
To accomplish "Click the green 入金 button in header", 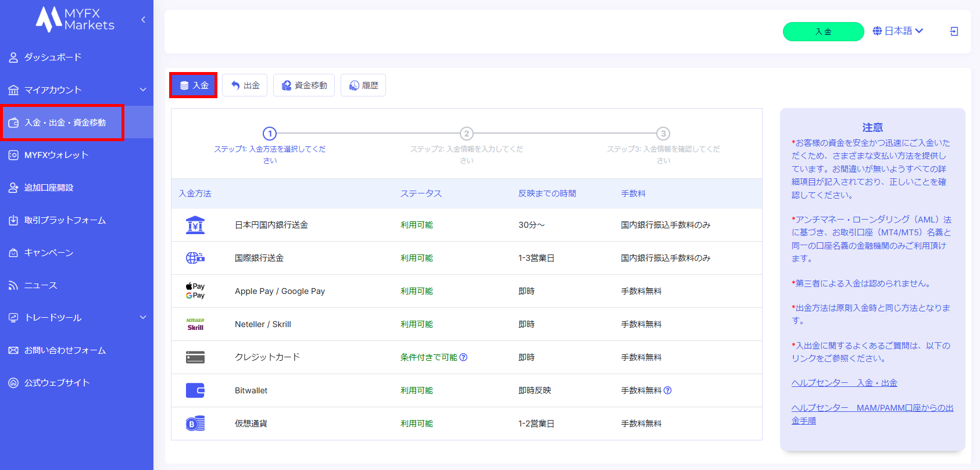I will point(823,31).
